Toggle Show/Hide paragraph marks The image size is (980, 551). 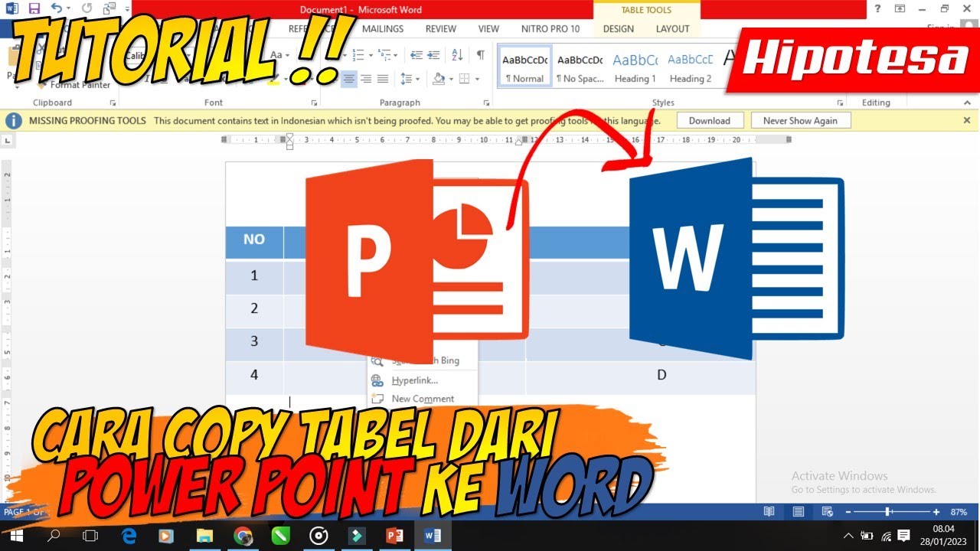coord(480,55)
